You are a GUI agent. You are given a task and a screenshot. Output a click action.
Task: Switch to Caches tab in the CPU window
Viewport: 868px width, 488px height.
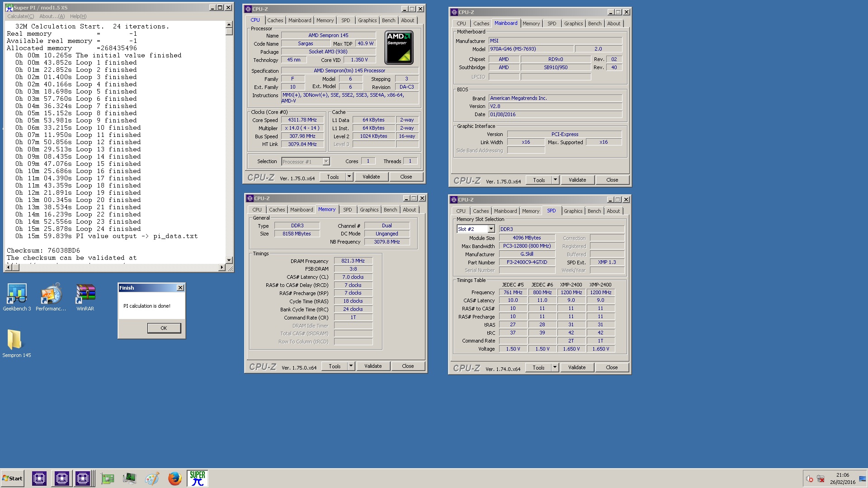tap(275, 20)
